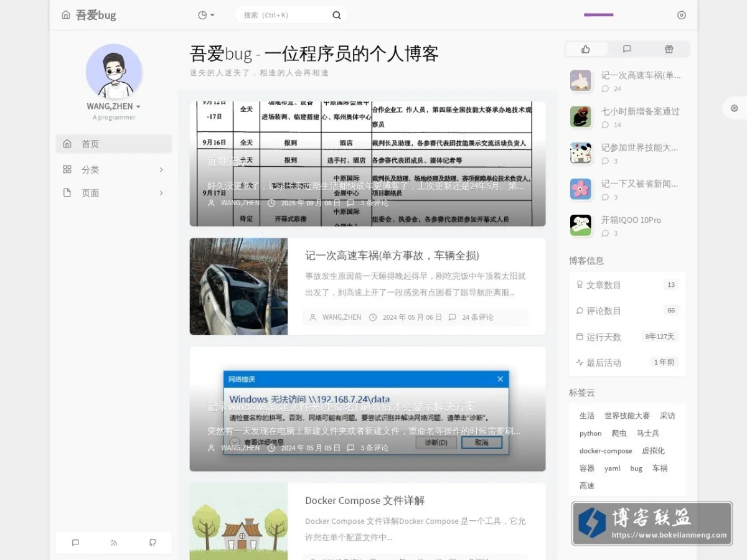Open the car crash article title

point(392,255)
